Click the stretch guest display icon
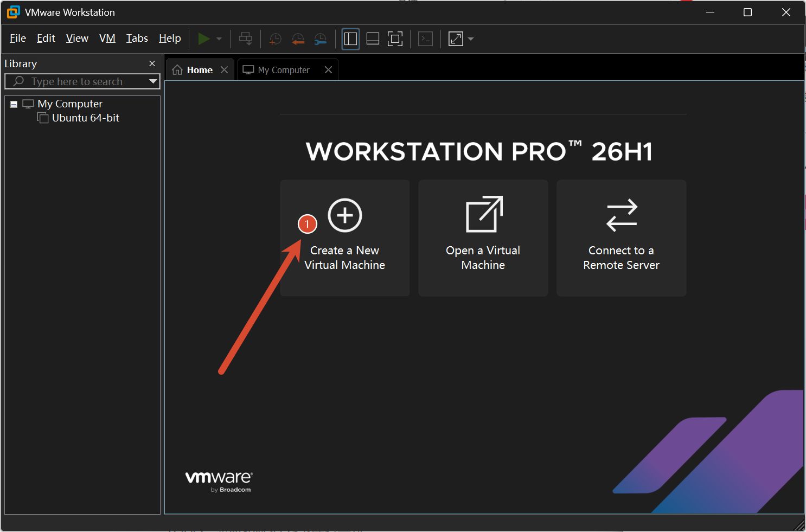 pos(456,39)
